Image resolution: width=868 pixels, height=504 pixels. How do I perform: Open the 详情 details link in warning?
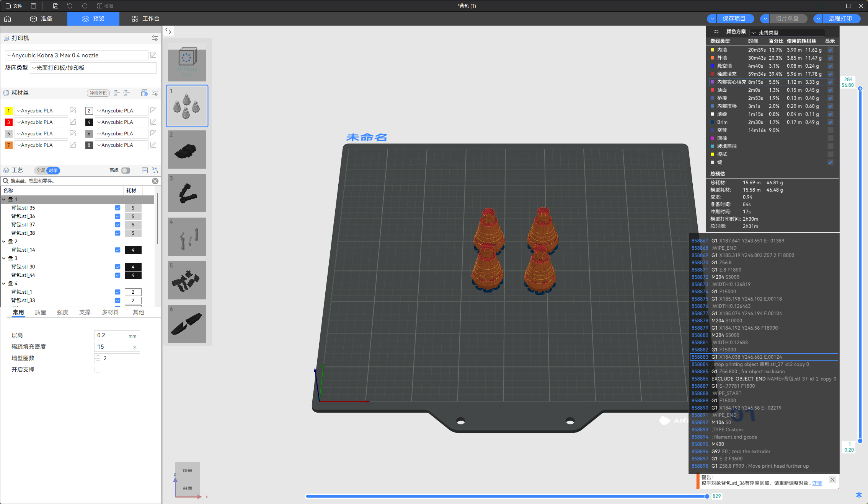coord(817,483)
